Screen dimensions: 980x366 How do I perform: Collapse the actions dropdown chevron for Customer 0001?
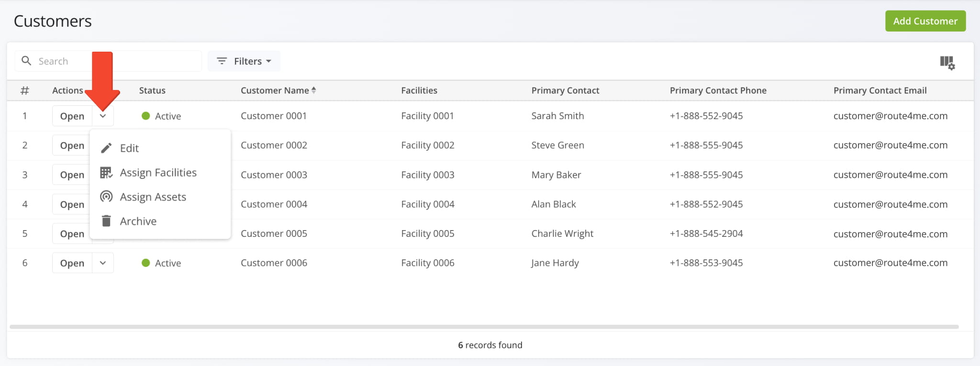coord(103,116)
